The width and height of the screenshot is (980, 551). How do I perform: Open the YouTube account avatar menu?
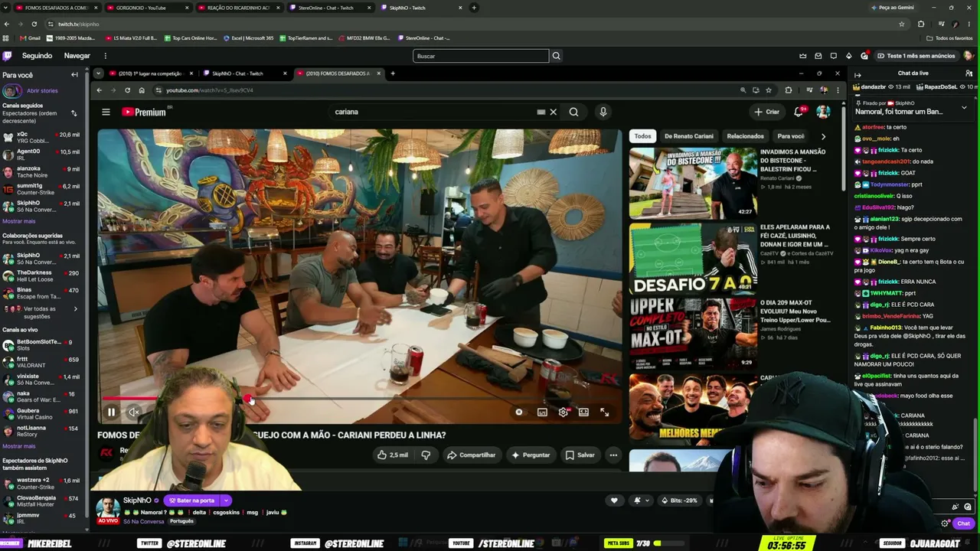(823, 112)
